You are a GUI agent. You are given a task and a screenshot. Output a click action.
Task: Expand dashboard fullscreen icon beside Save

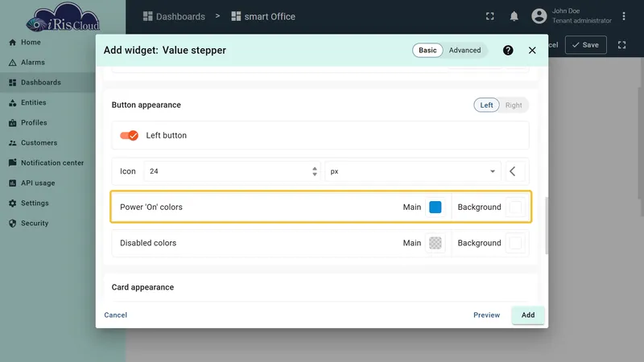621,45
